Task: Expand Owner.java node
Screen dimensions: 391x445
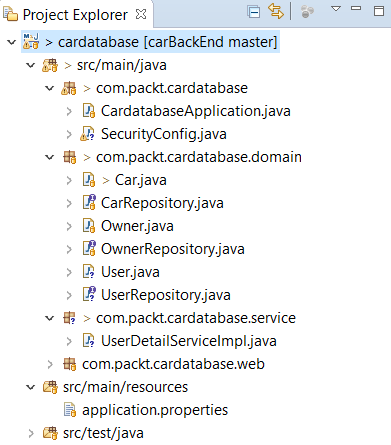Action: [69, 226]
